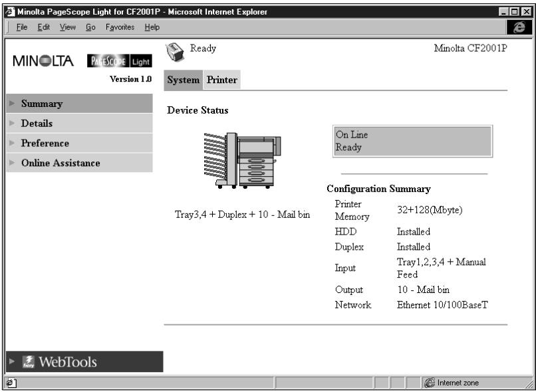Open the View menu
The image size is (536, 392).
pyautogui.click(x=67, y=27)
